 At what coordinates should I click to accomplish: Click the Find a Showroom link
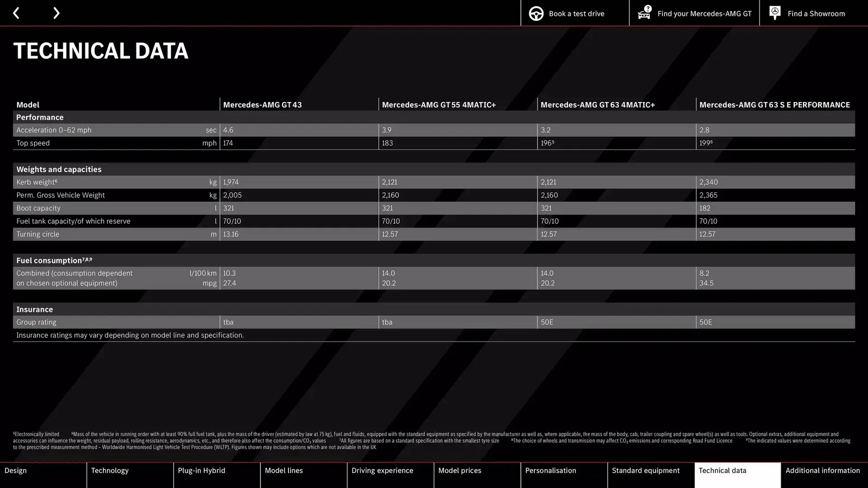pos(816,13)
